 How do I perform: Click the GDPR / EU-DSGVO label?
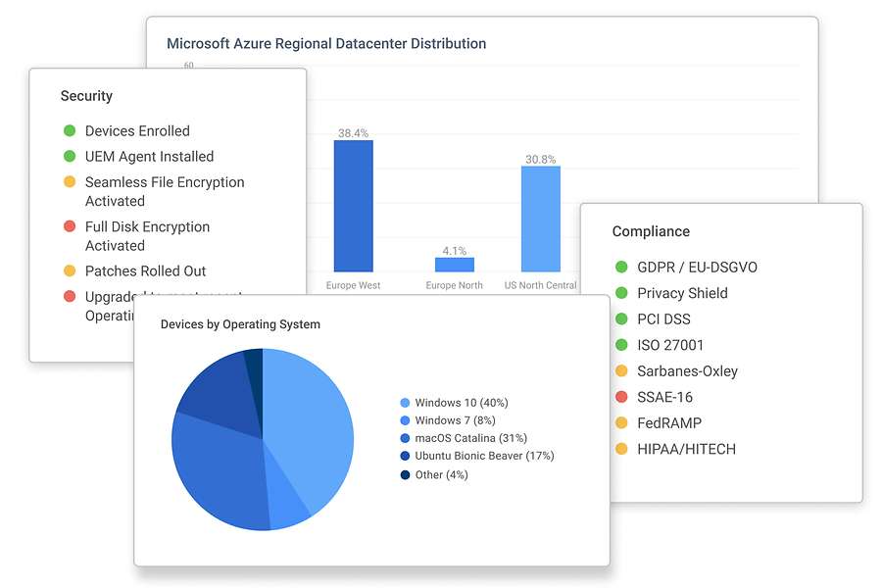coord(697,267)
